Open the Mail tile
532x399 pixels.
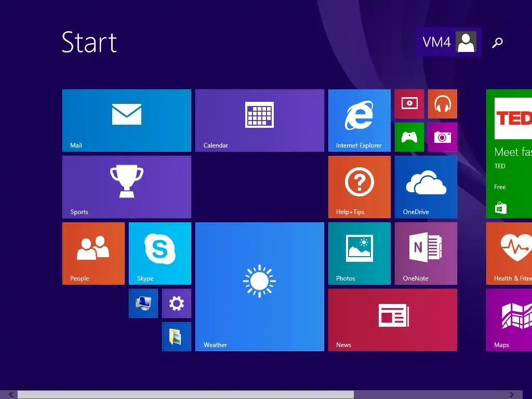[127, 121]
